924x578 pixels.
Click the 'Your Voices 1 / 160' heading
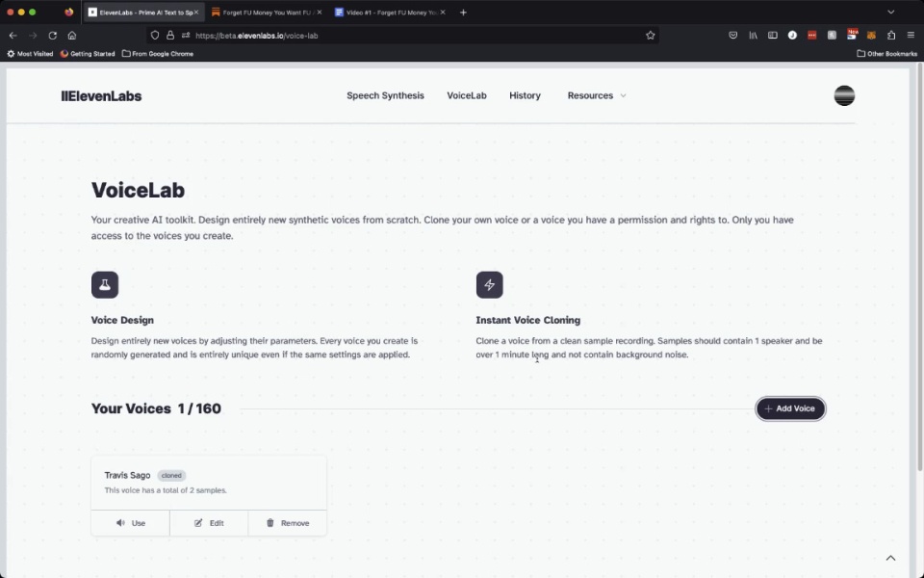[x=156, y=408]
